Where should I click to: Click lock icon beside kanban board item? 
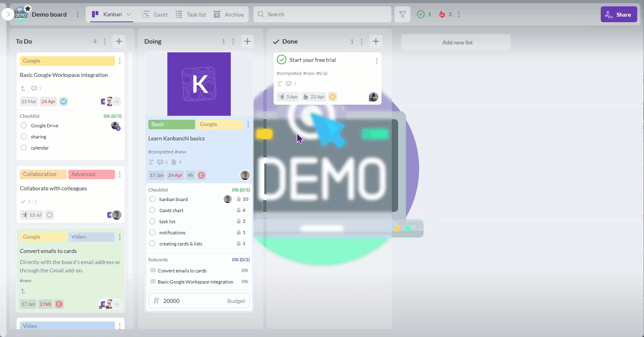[239, 199]
